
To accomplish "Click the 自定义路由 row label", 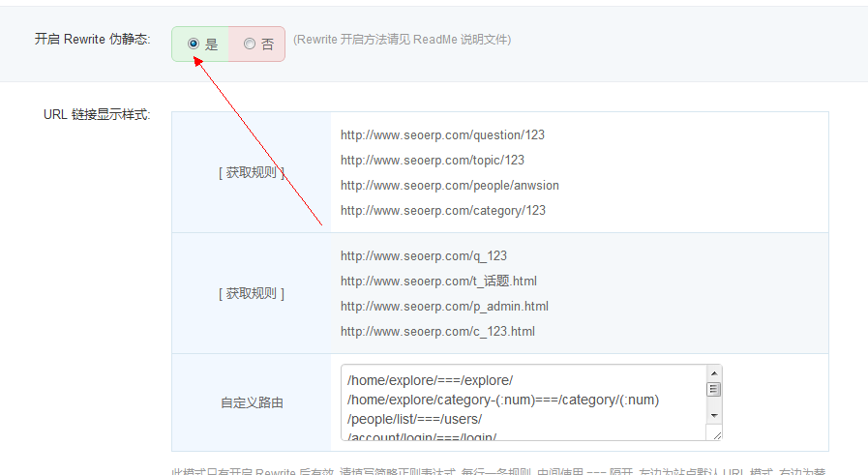I will click(251, 402).
